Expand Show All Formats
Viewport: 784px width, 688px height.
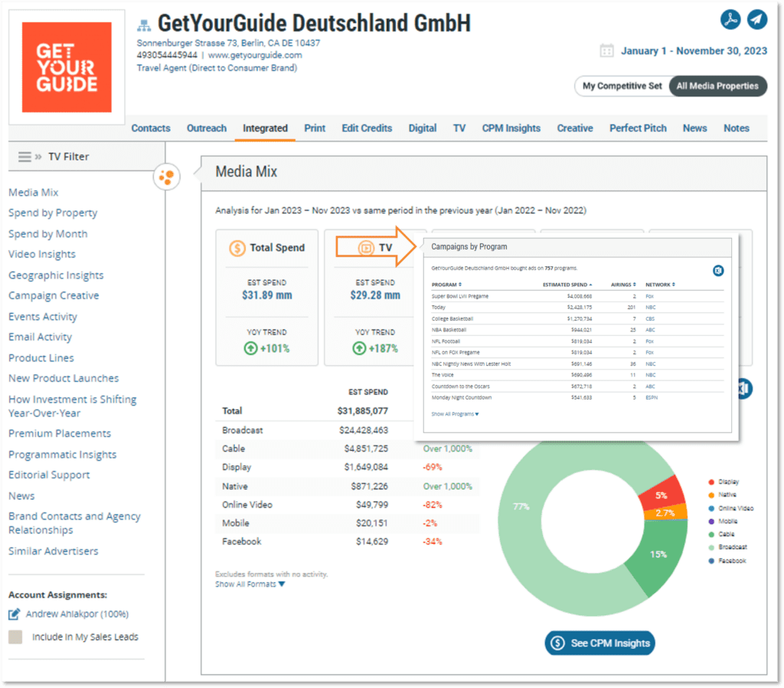(250, 584)
